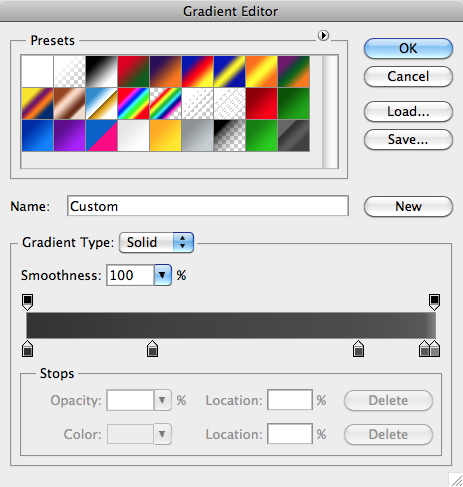Screen dimensions: 463x487
Task: Pick the dark green preset in second row
Action: (293, 104)
